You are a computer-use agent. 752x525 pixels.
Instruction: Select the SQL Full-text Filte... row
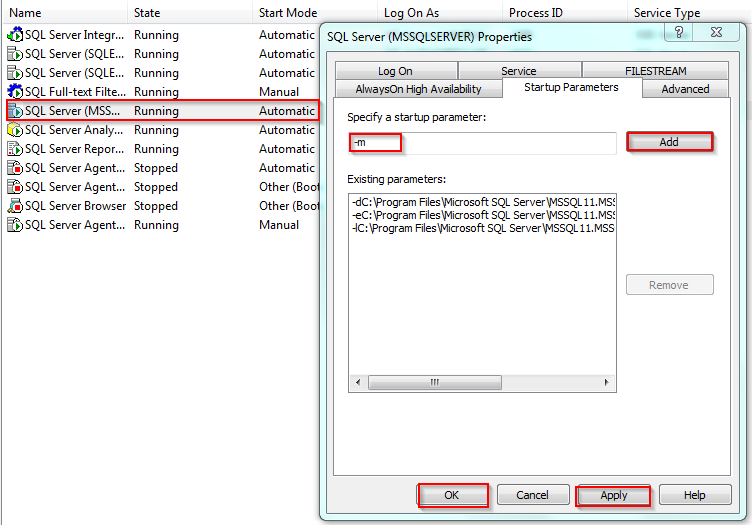(163, 92)
